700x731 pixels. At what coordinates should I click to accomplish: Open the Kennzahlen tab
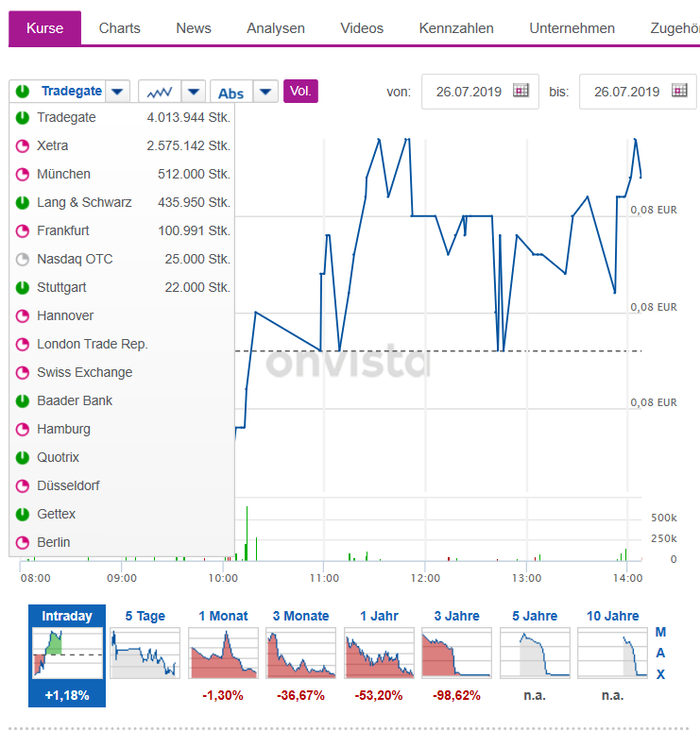[456, 28]
